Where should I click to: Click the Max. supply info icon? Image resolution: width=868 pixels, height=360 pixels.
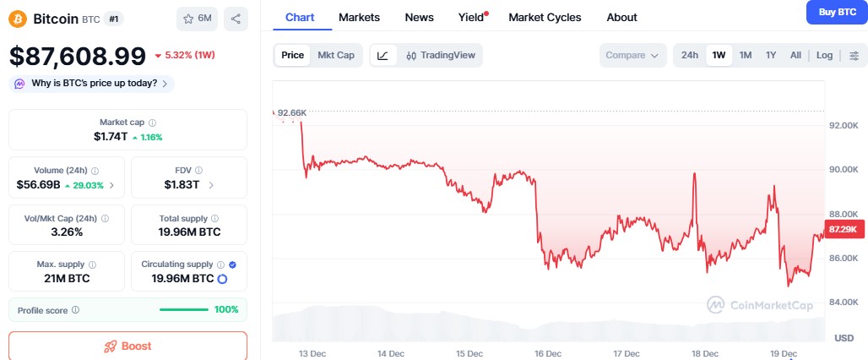(x=92, y=265)
